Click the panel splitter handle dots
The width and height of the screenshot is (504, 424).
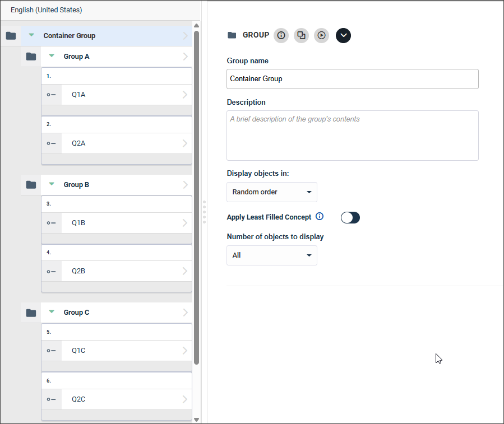pos(204,212)
